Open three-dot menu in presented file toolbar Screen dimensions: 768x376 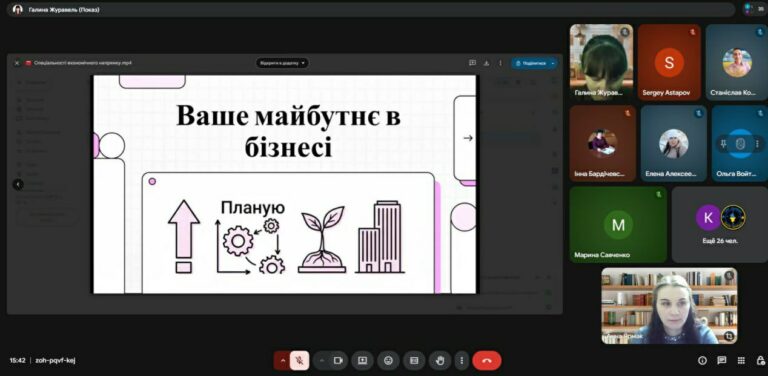pyautogui.click(x=500, y=63)
